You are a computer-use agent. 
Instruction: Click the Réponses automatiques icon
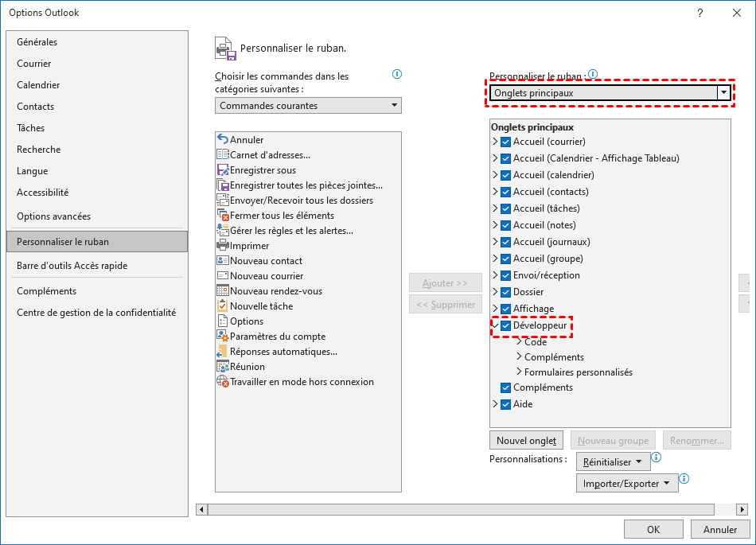coord(223,352)
